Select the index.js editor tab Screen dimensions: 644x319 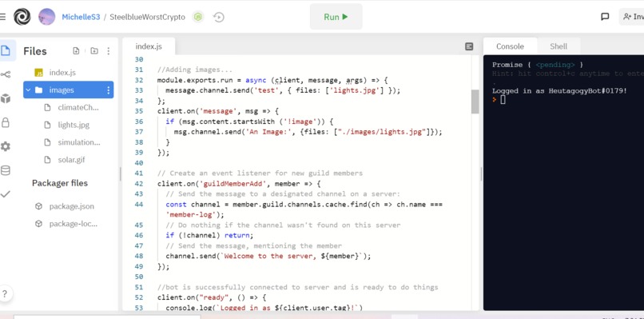pos(149,46)
